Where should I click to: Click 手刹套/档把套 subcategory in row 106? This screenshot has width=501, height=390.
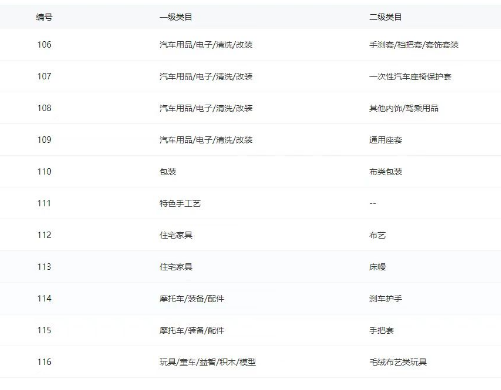coord(414,45)
